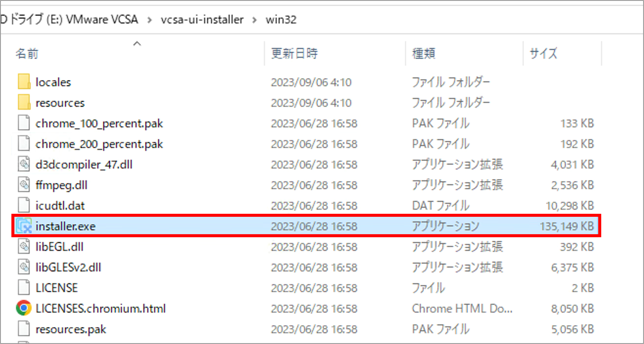644x344 pixels.
Task: Sort by サイズ column header
Action: pyautogui.click(x=543, y=54)
